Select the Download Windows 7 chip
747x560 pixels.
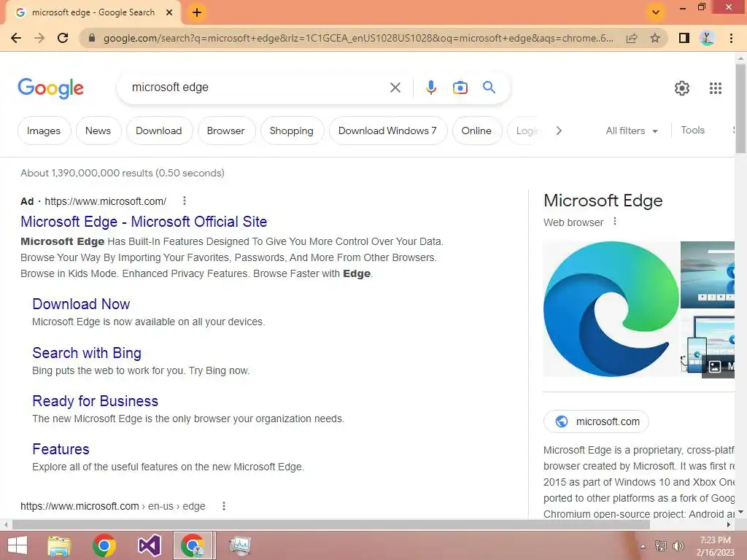pyautogui.click(x=388, y=131)
